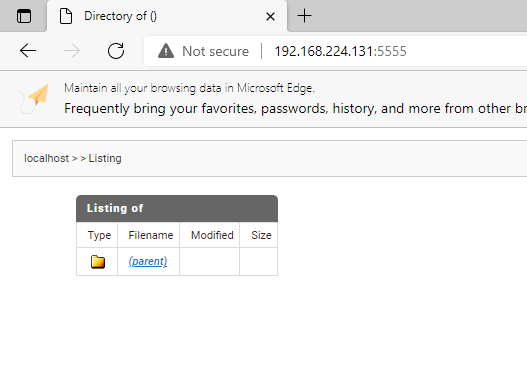Close the 'Directory of ()' tab
The width and height of the screenshot is (527, 365).
270,16
